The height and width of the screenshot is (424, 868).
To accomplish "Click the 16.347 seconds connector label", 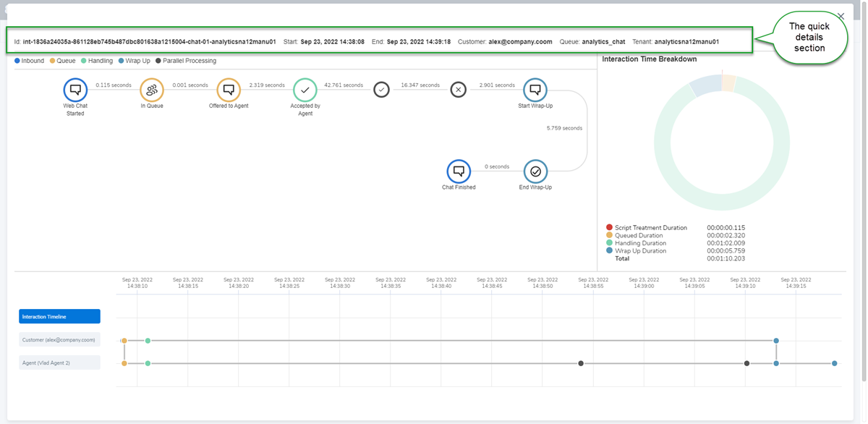I will 420,85.
